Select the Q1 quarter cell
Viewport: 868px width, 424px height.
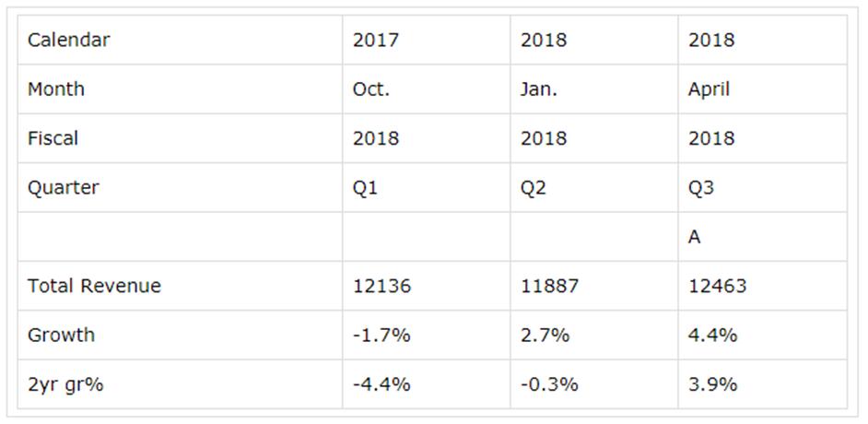coord(366,188)
